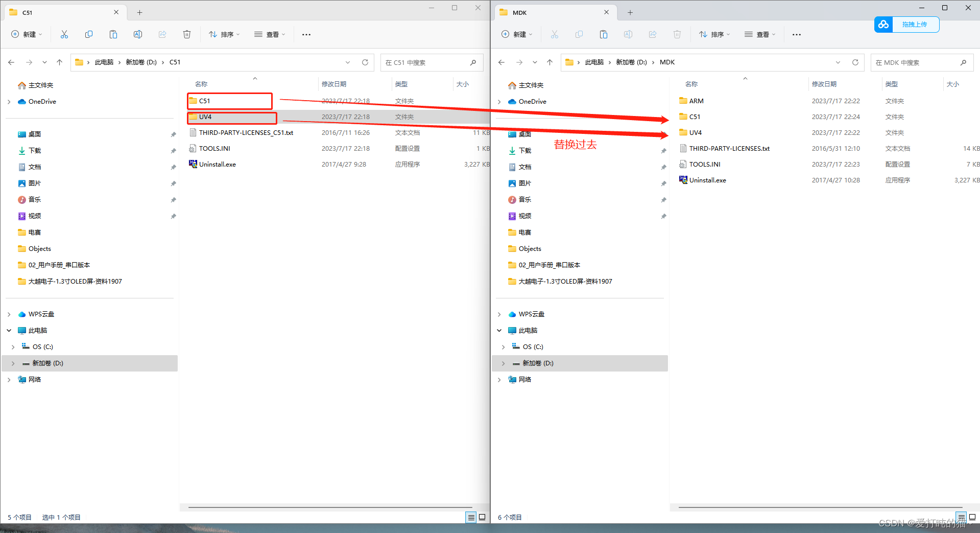980x533 pixels.
Task: Select THIRD-PARTY-LICENSES_C51.txt file
Action: [x=241, y=132]
